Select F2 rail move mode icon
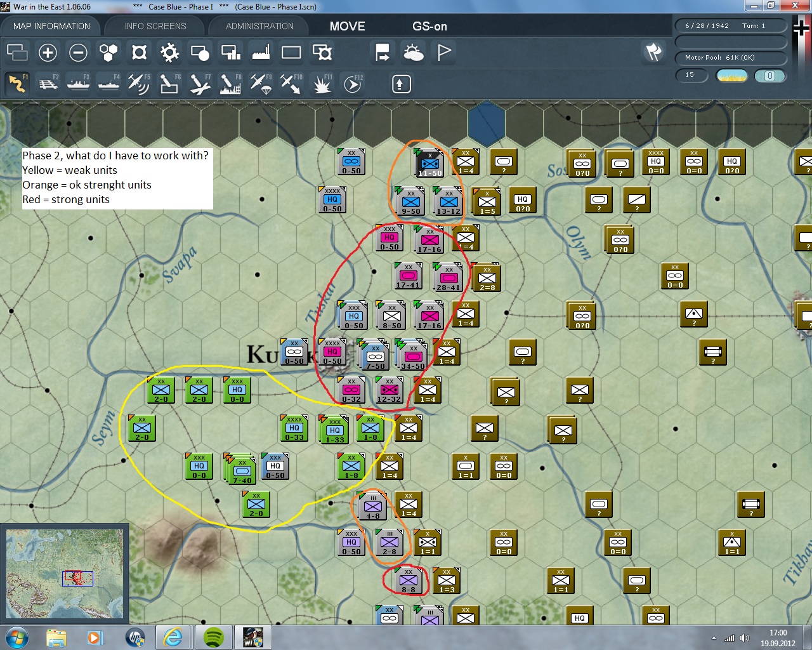 click(x=48, y=83)
